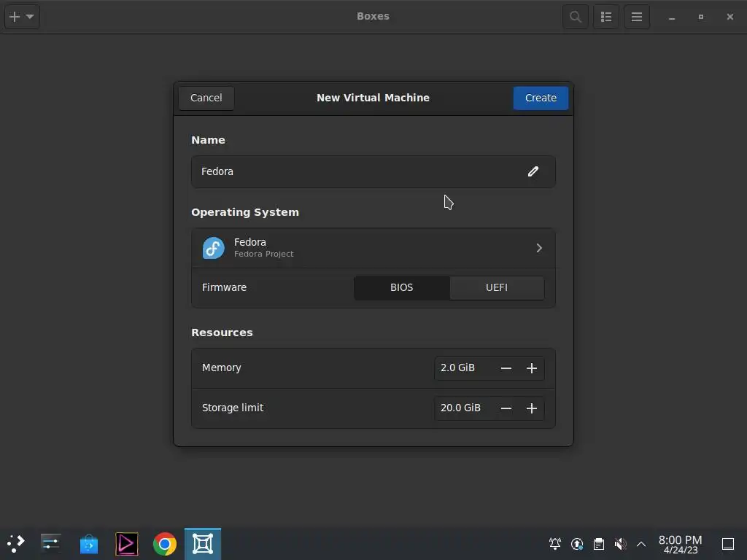
Task: Click the updates tray icon
Action: tap(577, 543)
